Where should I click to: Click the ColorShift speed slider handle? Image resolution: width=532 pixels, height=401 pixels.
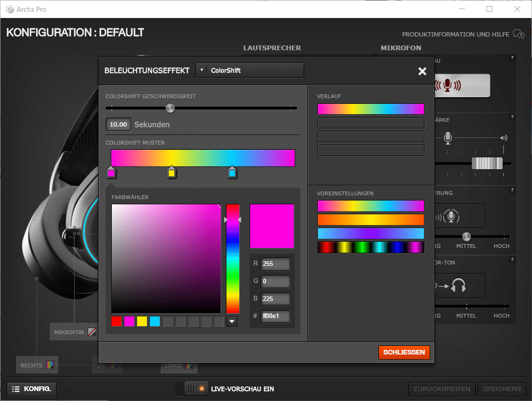tap(170, 108)
